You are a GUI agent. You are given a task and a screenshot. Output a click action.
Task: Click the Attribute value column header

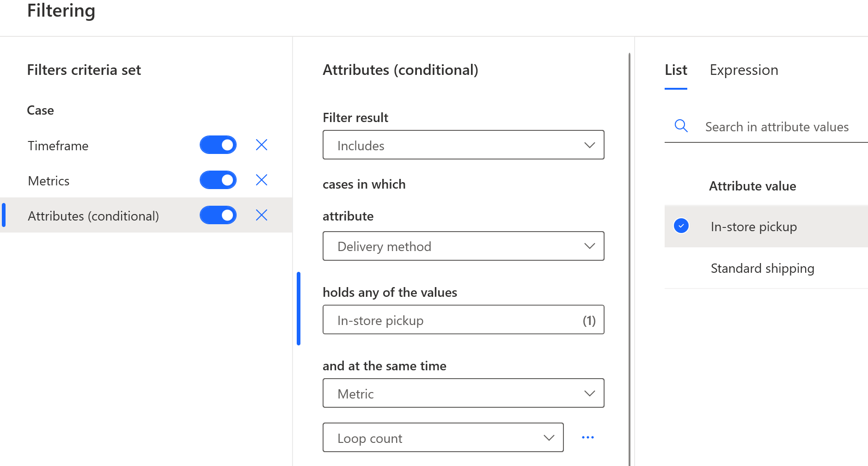pyautogui.click(x=752, y=186)
